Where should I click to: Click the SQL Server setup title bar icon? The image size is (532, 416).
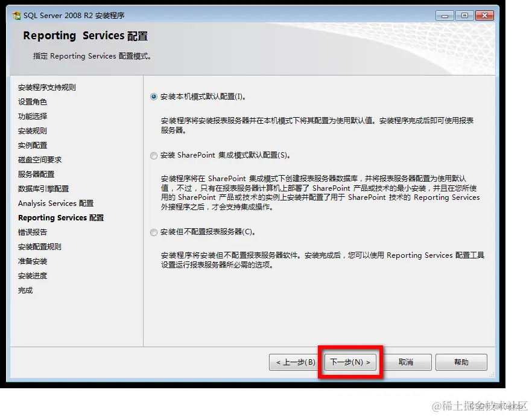coord(16,15)
